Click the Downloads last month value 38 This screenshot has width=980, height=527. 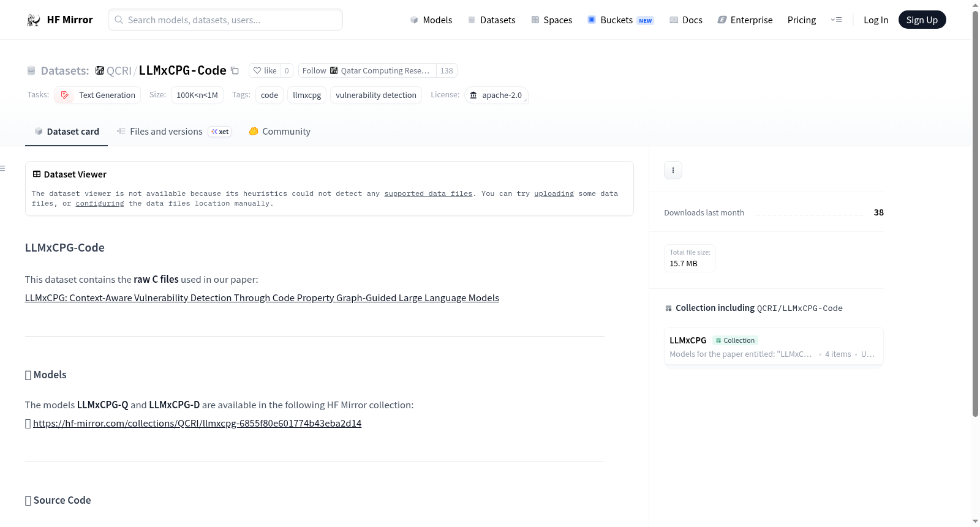coord(879,212)
